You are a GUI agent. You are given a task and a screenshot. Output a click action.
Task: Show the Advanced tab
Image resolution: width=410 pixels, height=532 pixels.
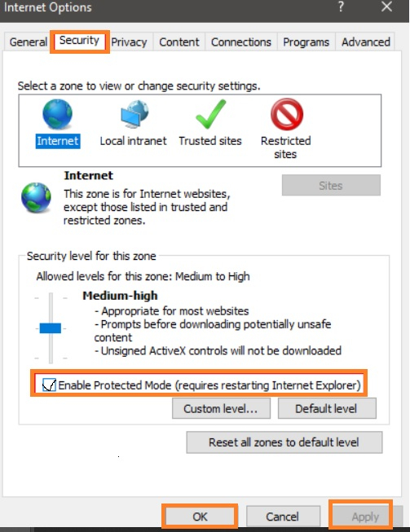coord(365,42)
